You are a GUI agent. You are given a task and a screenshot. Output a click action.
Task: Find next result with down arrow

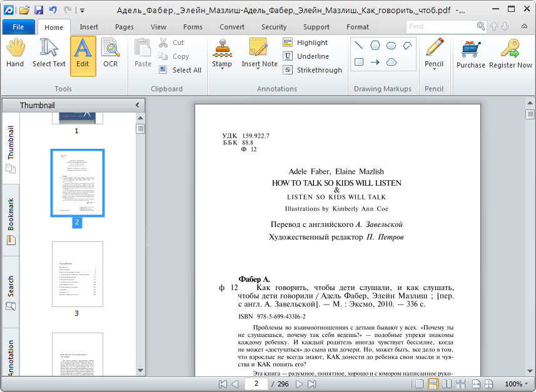click(x=505, y=26)
